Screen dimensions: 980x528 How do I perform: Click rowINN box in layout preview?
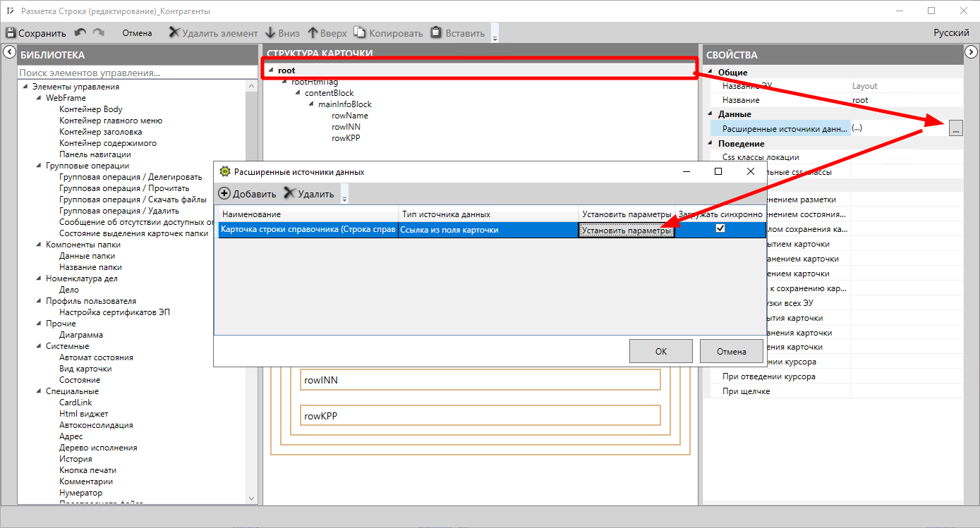coord(480,380)
